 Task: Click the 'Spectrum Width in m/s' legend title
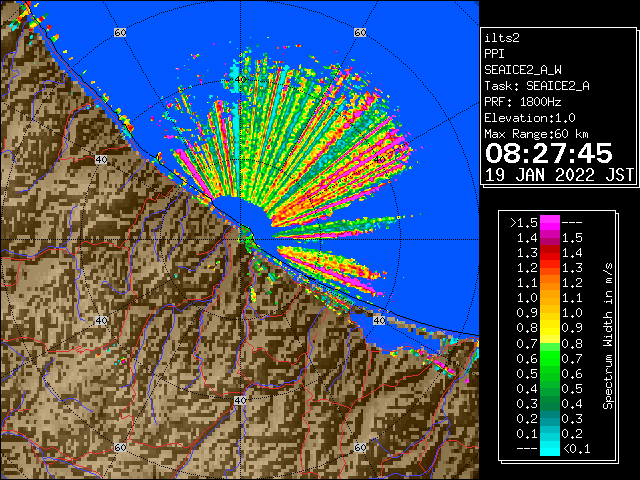coord(608,336)
